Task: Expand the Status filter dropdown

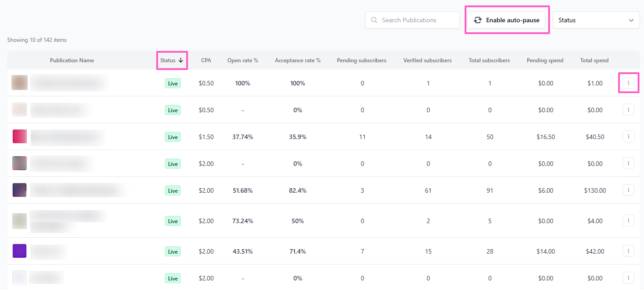Action: point(596,20)
